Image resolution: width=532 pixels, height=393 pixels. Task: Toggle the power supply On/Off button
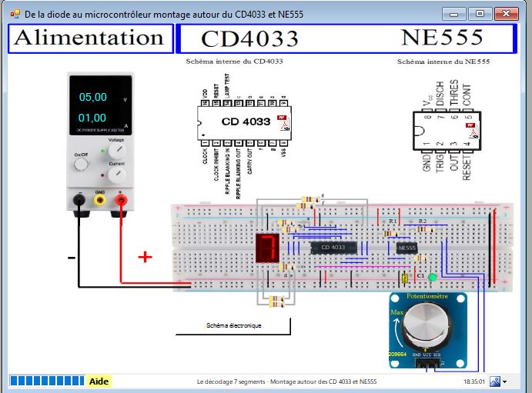tap(82, 165)
